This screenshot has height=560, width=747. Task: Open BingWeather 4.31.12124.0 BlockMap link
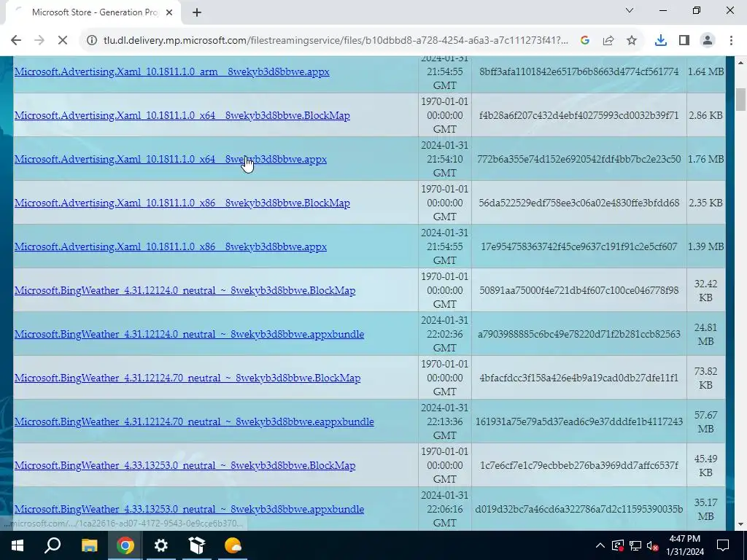pyautogui.click(x=185, y=290)
